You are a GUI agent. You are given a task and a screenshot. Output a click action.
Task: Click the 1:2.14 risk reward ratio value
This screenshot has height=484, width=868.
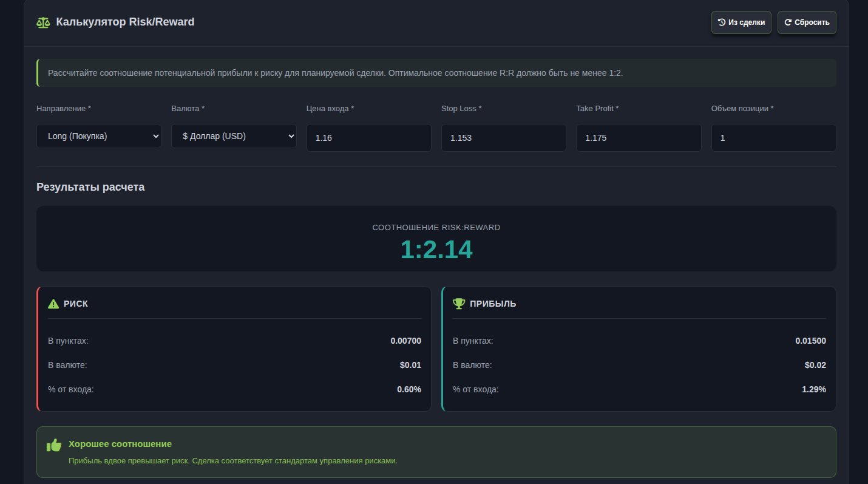point(436,250)
